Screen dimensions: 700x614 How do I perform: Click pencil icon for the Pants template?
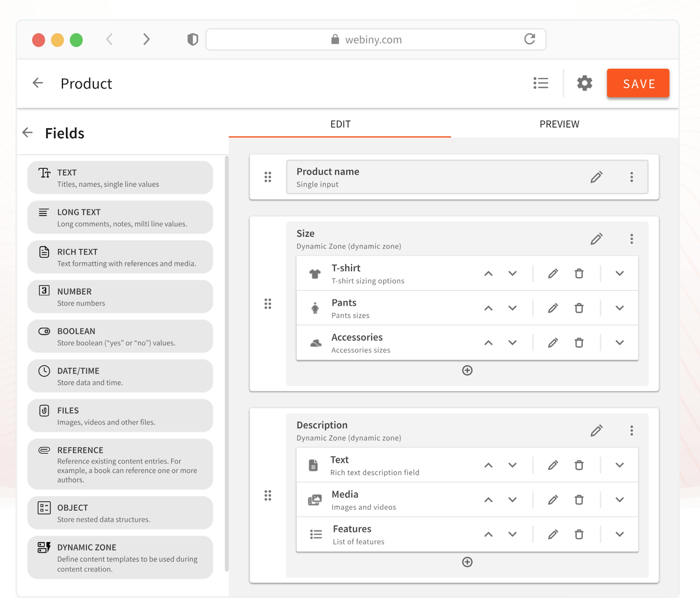tap(553, 308)
